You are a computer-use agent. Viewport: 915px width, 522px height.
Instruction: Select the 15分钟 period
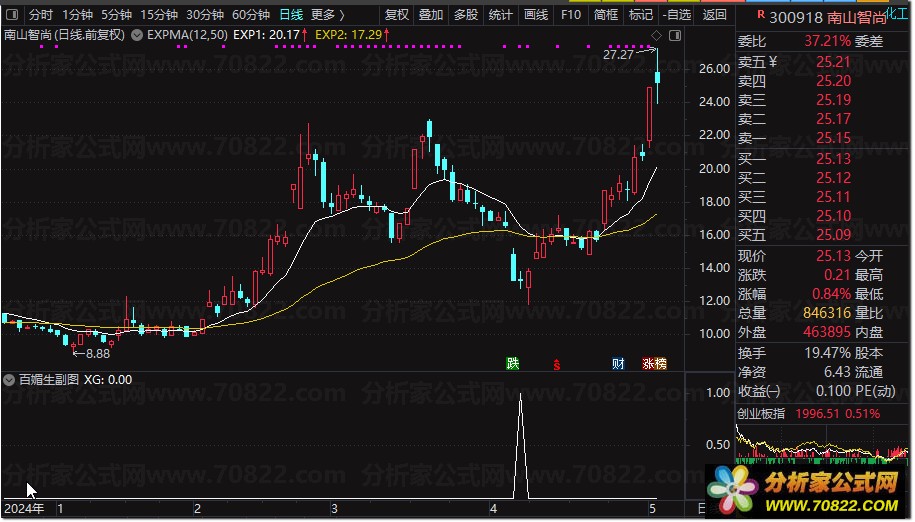[159, 15]
